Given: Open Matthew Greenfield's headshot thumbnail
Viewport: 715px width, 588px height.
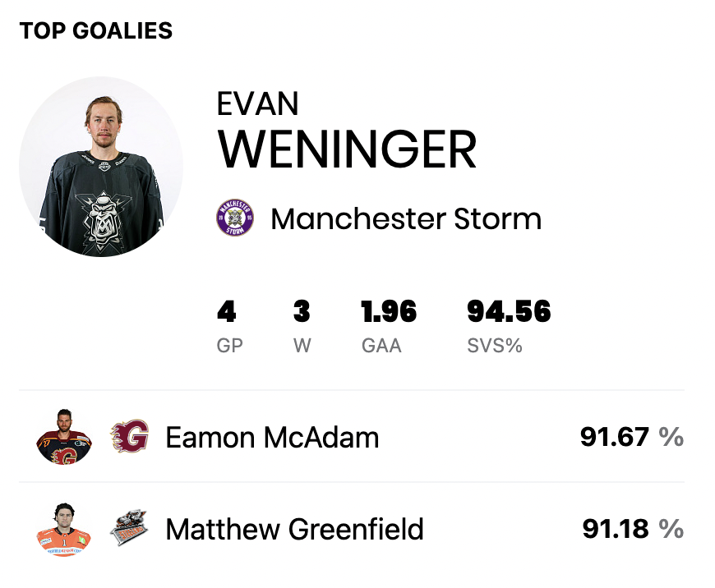Looking at the screenshot, I should [64, 529].
